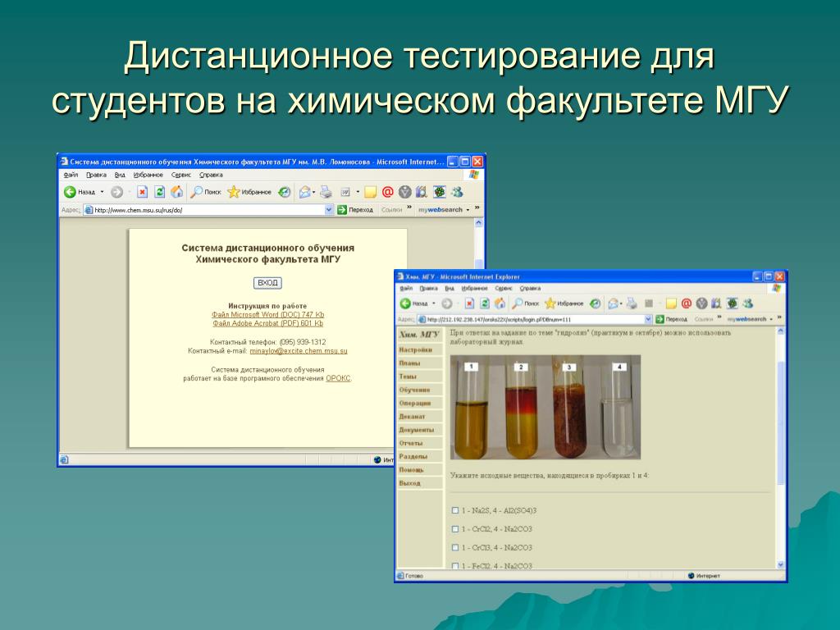The image size is (840, 630).
Task: Open Поиск (Search) in the chem.msu.su window
Action: 206,192
